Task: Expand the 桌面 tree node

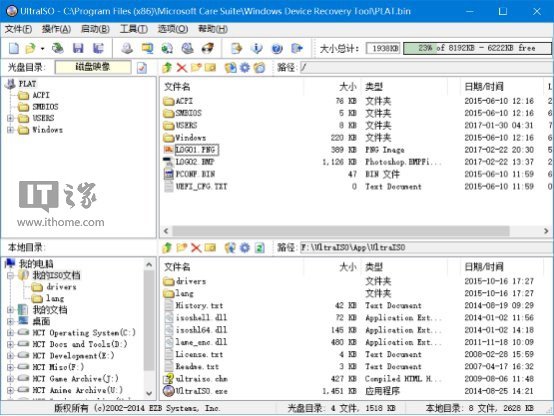Action: [10, 321]
